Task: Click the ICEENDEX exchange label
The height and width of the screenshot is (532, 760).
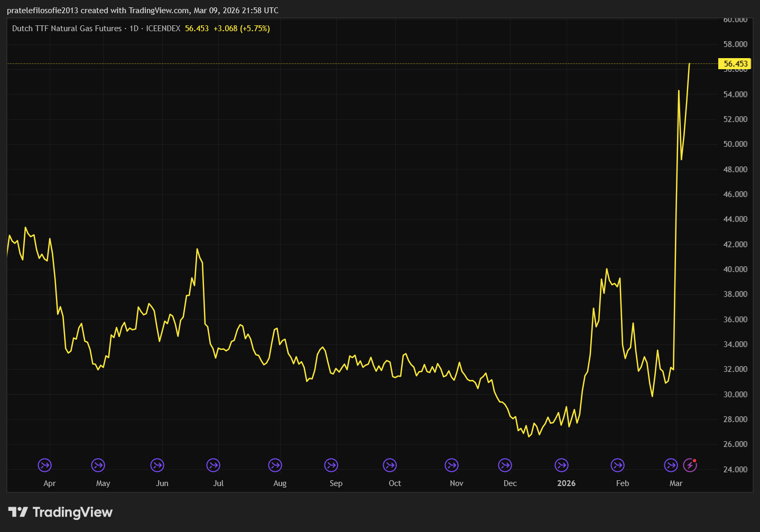Action: click(x=163, y=29)
